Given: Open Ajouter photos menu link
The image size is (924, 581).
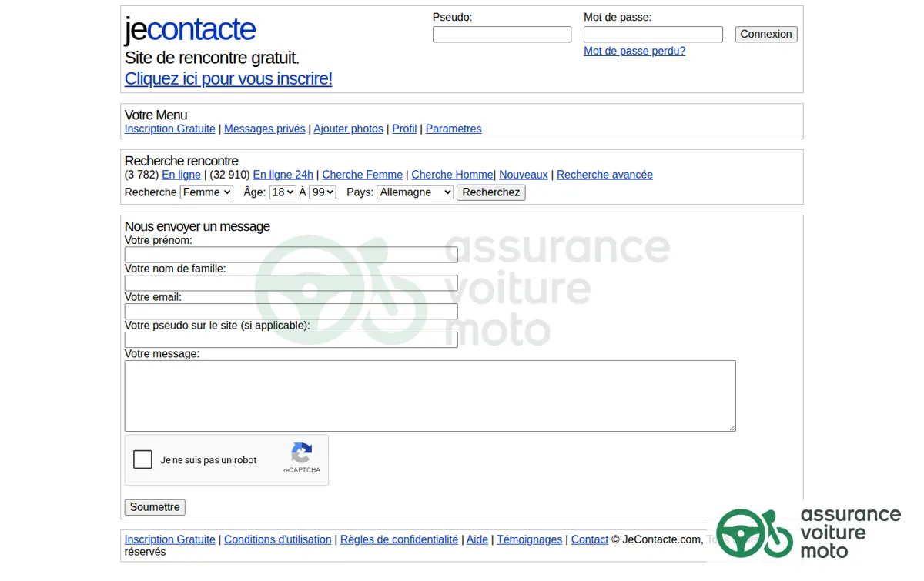Looking at the screenshot, I should 348,129.
